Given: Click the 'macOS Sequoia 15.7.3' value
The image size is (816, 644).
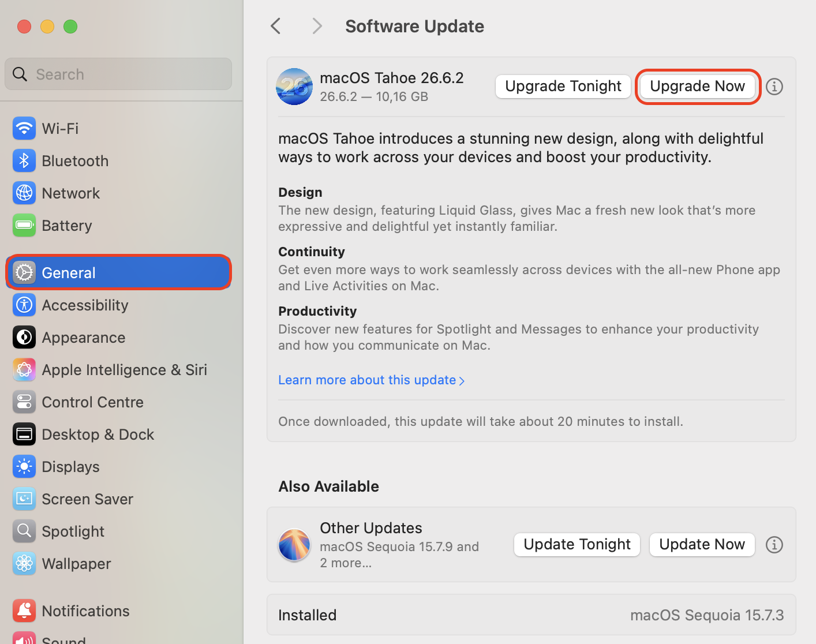Looking at the screenshot, I should click(707, 615).
